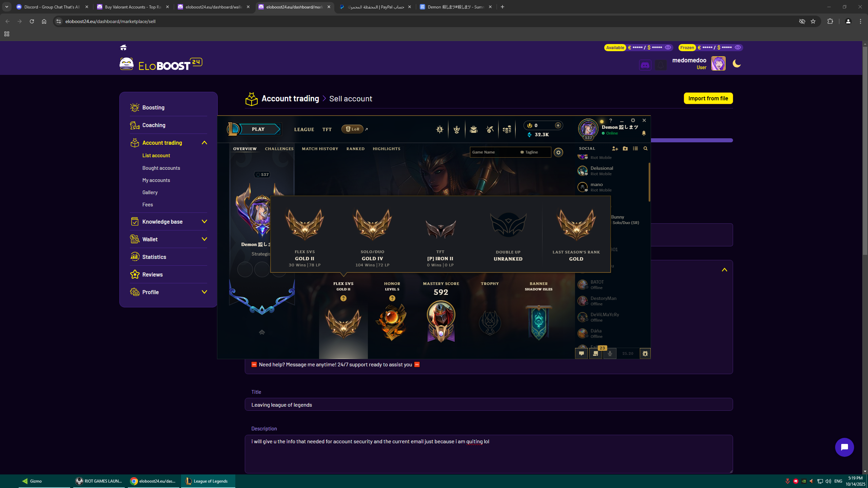Collapse the Account trading sidebar section
The image size is (868, 488).
[204, 143]
